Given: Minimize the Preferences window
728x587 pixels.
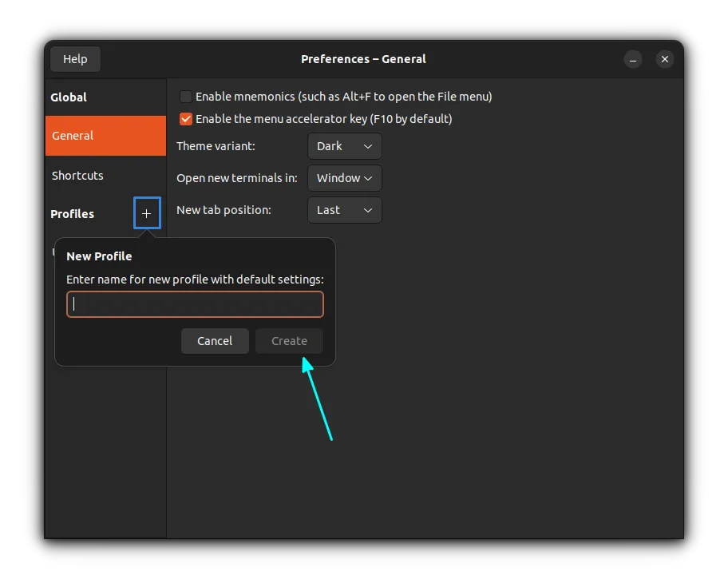Looking at the screenshot, I should click(633, 59).
